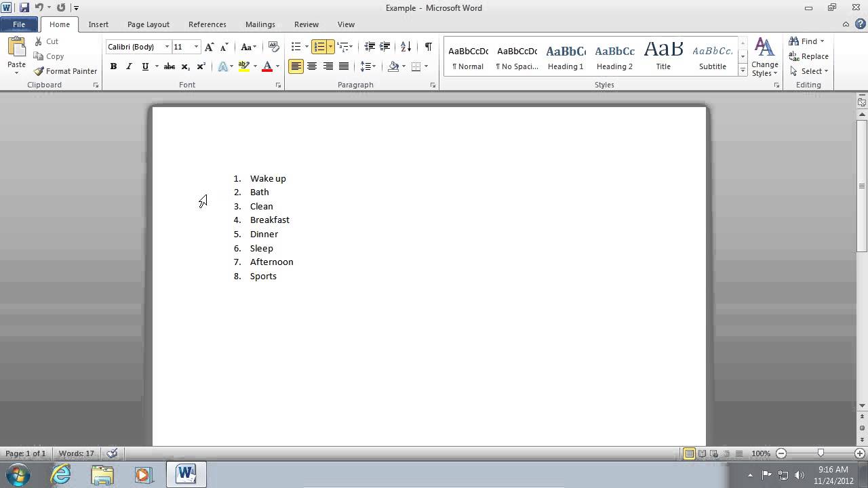
Task: Open line spacing options
Action: click(368, 66)
